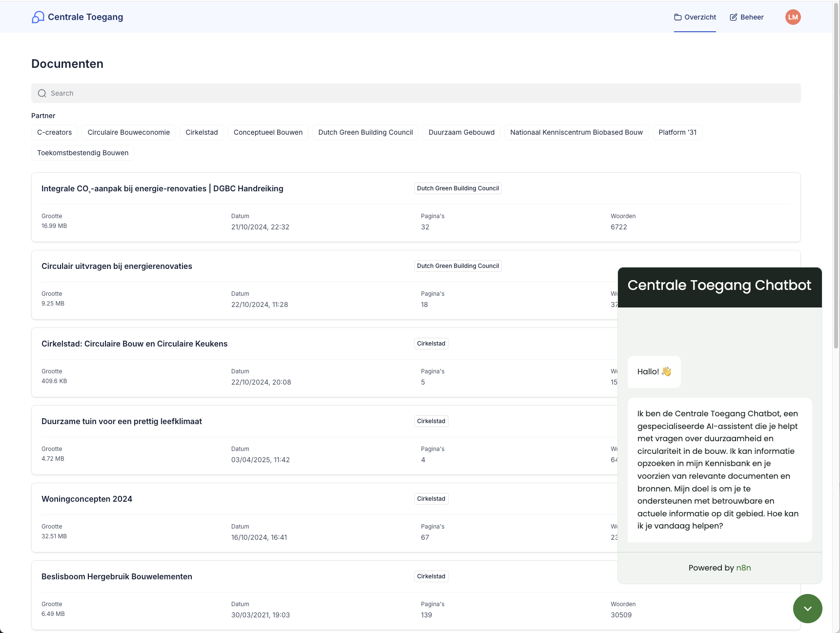Enable the Conceptueel Bouwen filter

pyautogui.click(x=267, y=132)
